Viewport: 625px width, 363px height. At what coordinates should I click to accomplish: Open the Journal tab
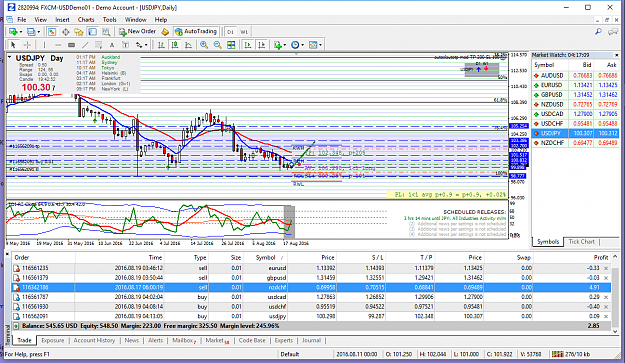click(311, 340)
